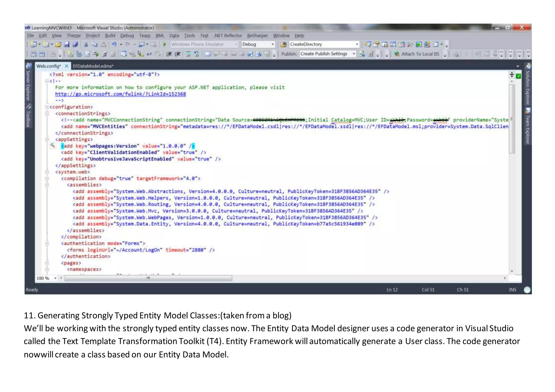Click the green validation indicator near scrollbar
Image resolution: width=555 pixels, height=392 pixels.
(x=518, y=76)
